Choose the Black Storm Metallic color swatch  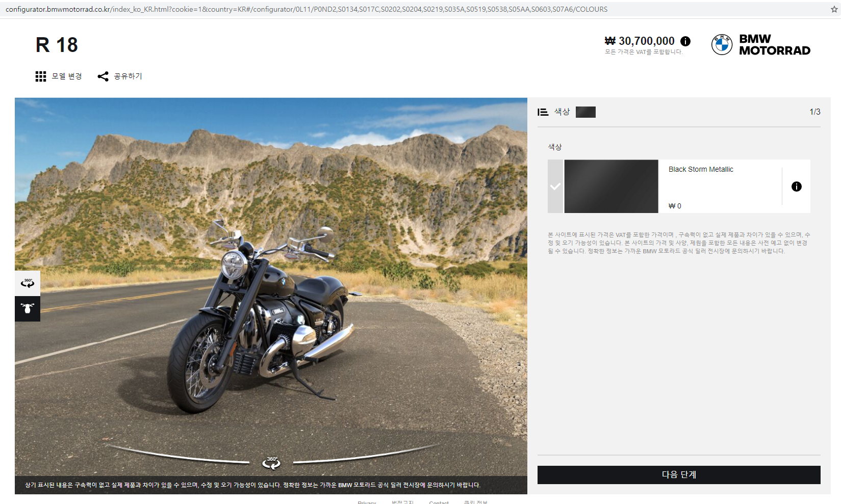click(611, 187)
